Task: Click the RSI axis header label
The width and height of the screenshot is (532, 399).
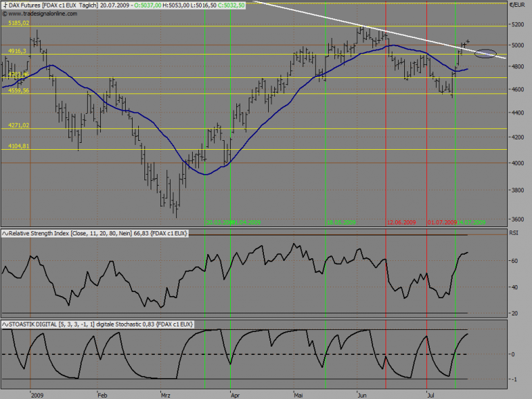Action: (513, 233)
